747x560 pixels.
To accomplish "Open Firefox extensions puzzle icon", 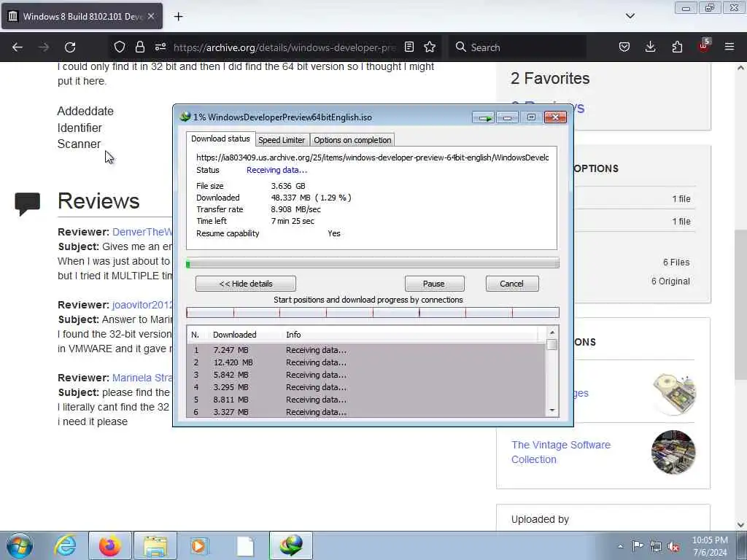I will click(x=677, y=47).
